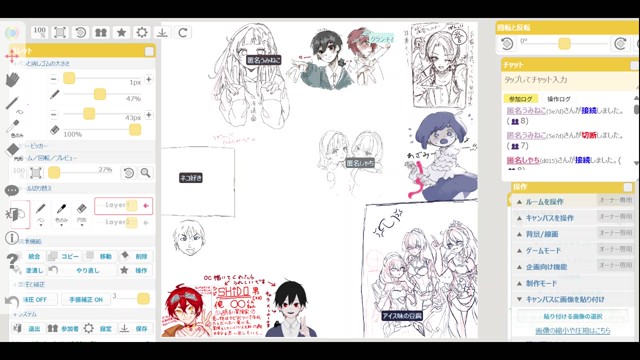Click the help question mark icon

pos(12,260)
